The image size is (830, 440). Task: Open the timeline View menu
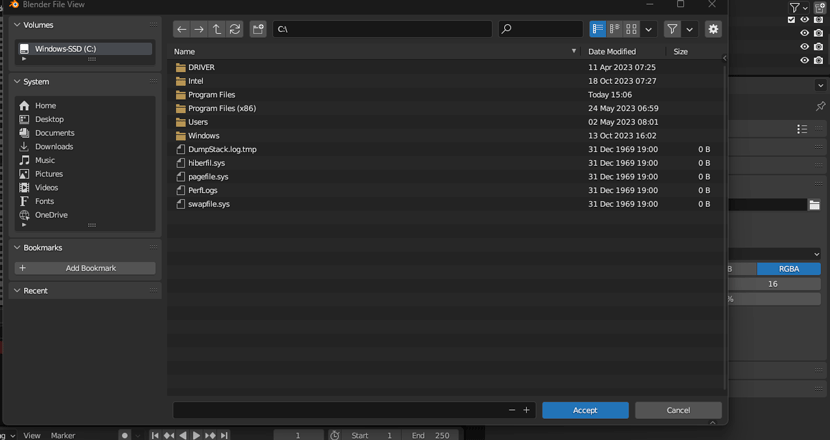32,435
